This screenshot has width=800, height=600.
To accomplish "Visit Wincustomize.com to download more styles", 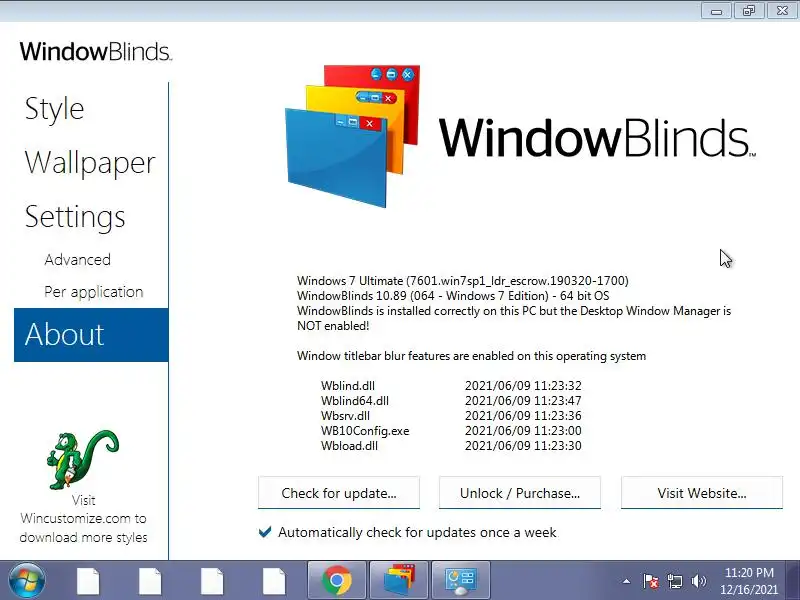I will click(x=84, y=518).
